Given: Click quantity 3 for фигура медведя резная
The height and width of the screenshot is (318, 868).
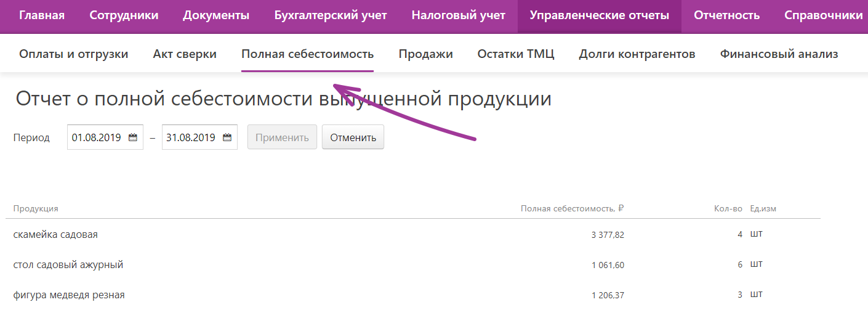Looking at the screenshot, I should [x=740, y=295].
